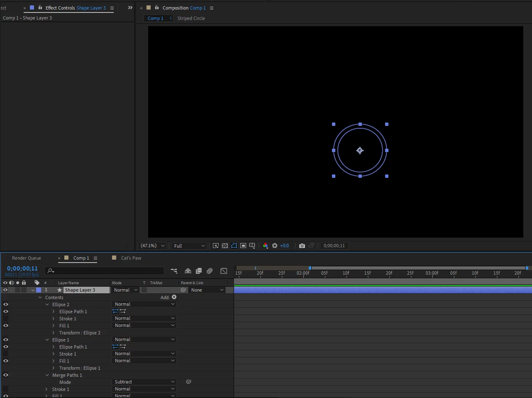Screen dimensions: 532x398
Task: Click the work area start handle
Action: pos(310,268)
